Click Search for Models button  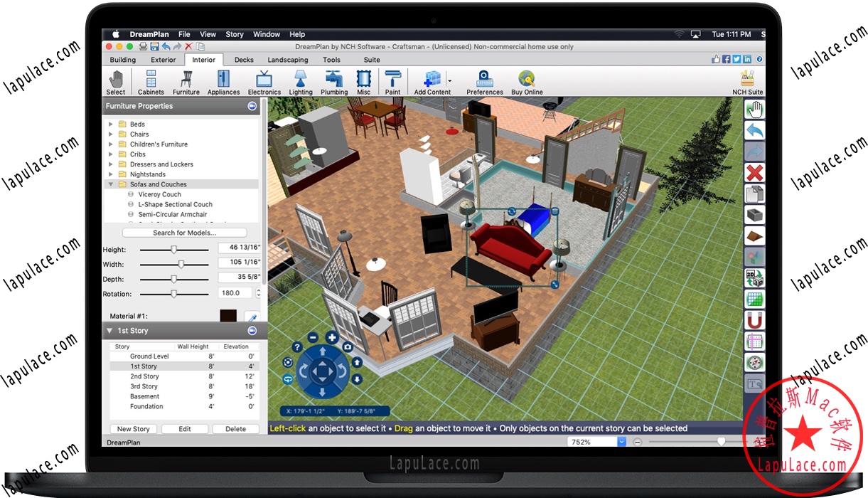tap(185, 233)
